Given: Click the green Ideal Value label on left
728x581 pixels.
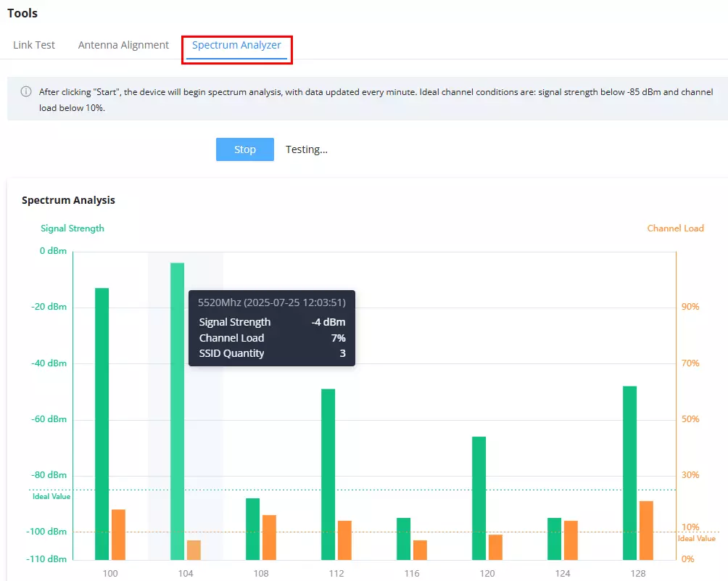Looking at the screenshot, I should pos(51,496).
